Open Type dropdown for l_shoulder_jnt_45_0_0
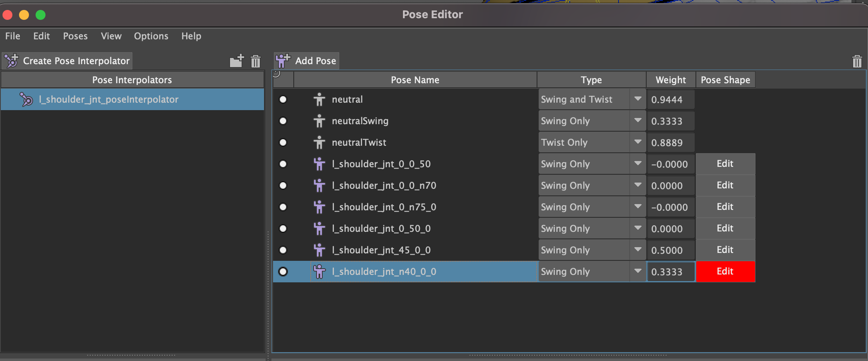The height and width of the screenshot is (361, 868). [x=592, y=250]
